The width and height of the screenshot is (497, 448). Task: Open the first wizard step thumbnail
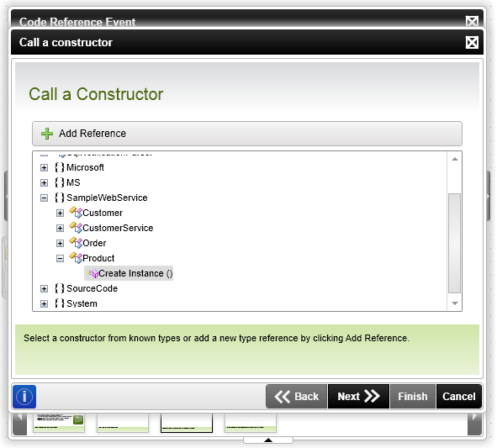(x=59, y=423)
